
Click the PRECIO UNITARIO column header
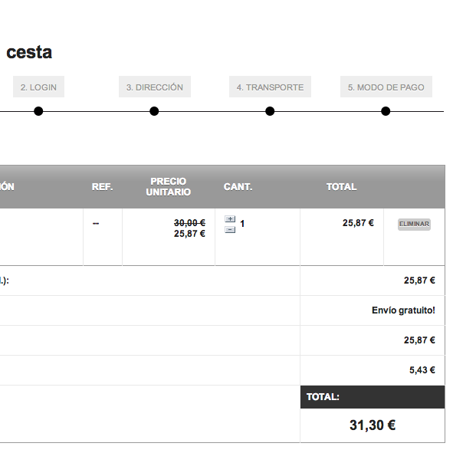tap(169, 187)
